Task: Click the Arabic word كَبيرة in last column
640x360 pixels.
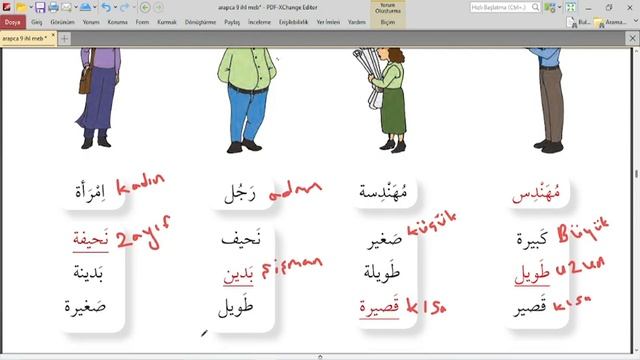Action: (532, 240)
